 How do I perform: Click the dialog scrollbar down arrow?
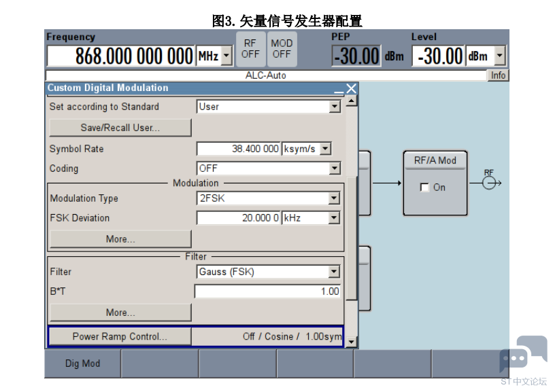[351, 342]
